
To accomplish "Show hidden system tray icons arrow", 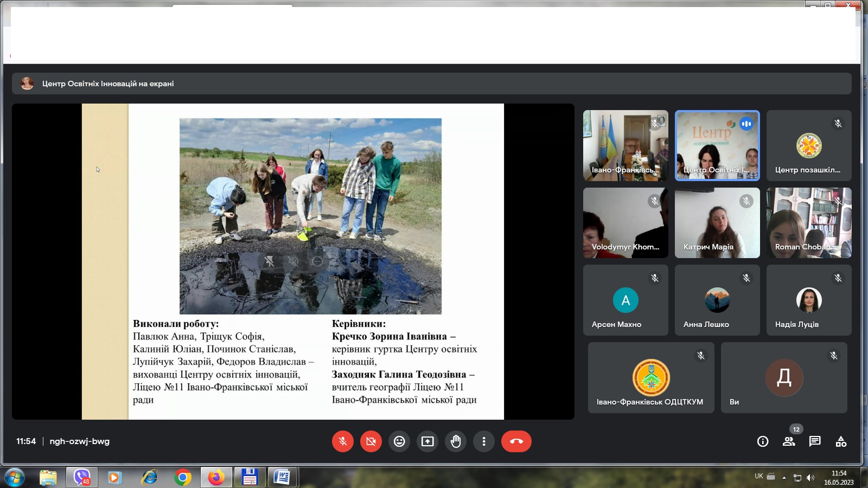I will 784,478.
